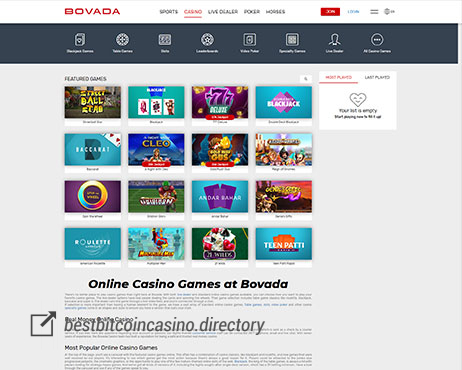Open the hamburger menu in the header
Viewport: 462px width, 370px height.
point(374,12)
